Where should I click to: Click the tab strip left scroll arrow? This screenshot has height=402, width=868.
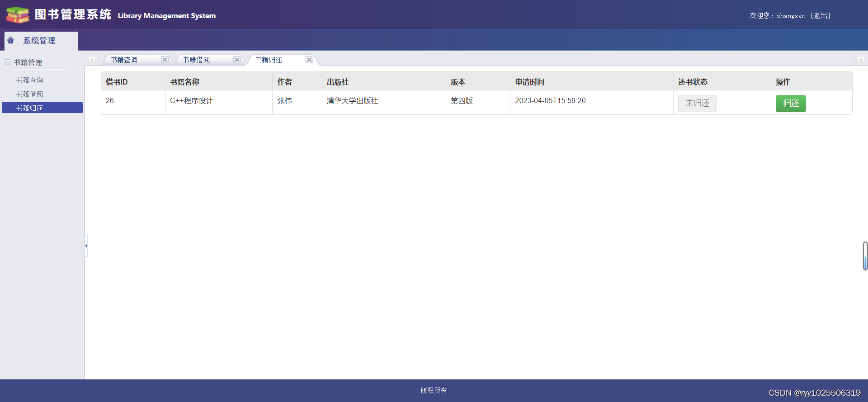pyautogui.click(x=92, y=60)
